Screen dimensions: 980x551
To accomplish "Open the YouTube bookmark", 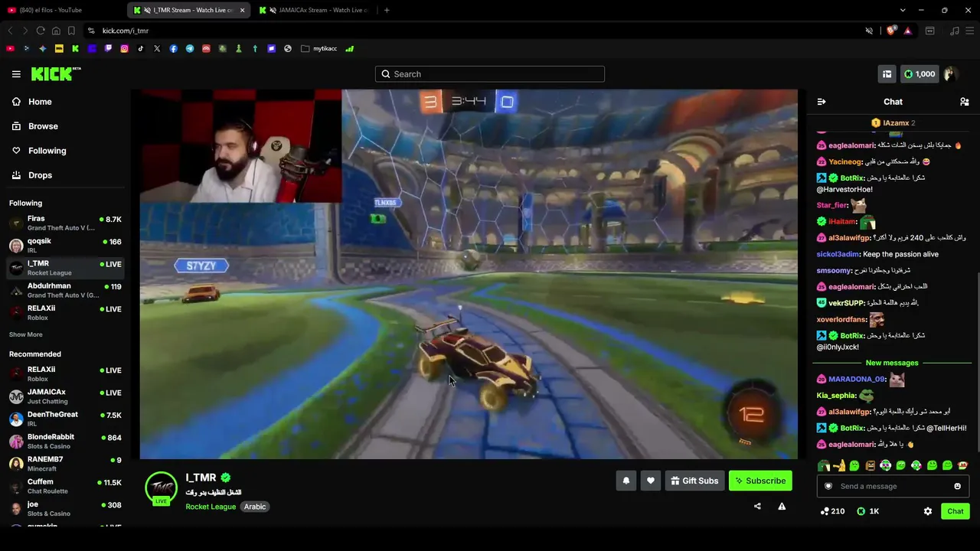I will [10, 48].
